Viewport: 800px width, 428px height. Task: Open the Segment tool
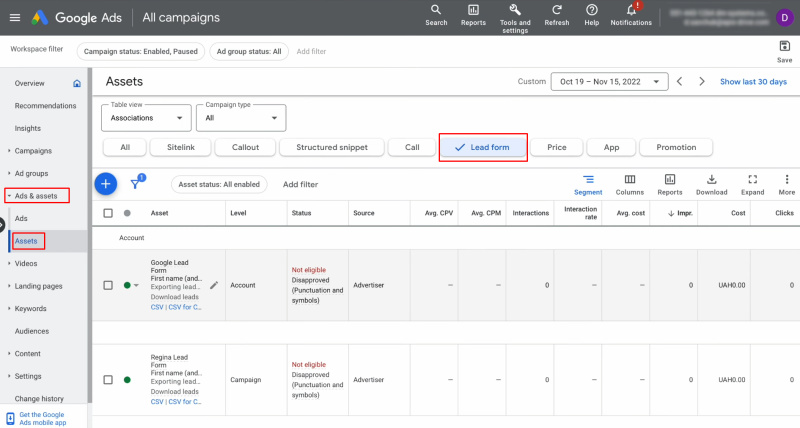[588, 185]
